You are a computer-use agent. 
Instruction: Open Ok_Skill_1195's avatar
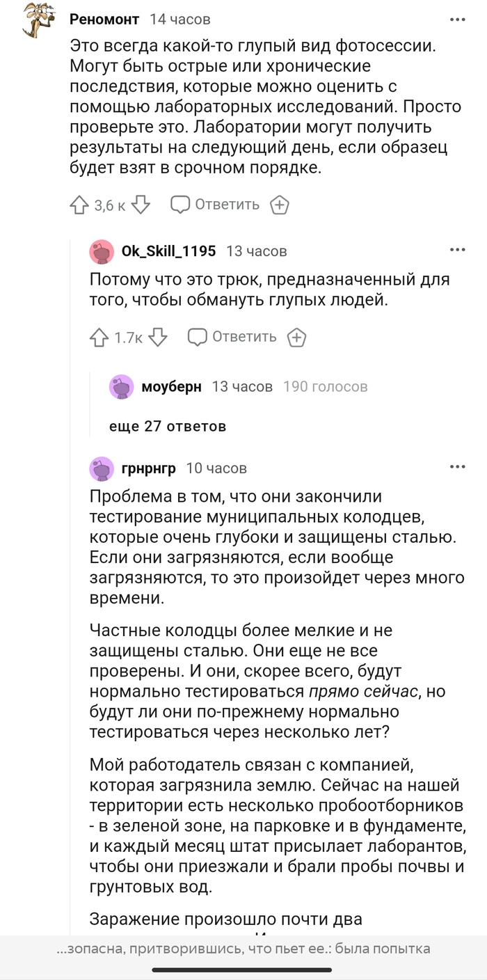102,251
